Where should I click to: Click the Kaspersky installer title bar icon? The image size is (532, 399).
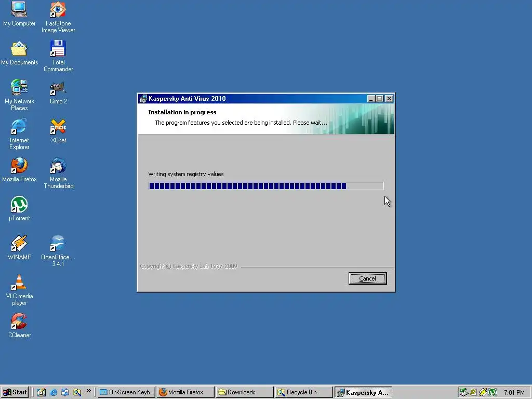[143, 99]
